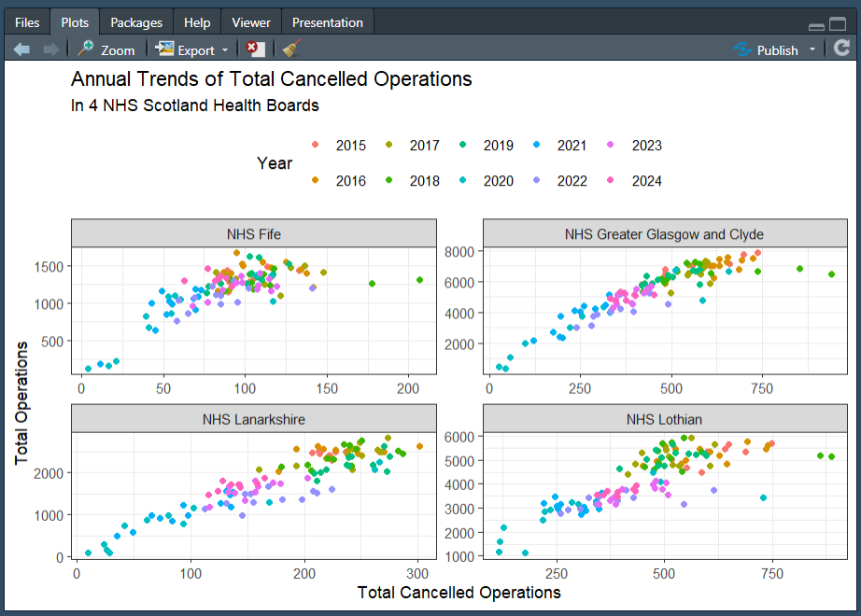This screenshot has height=616, width=861.
Task: Minimize the Plots pane
Action: click(x=816, y=26)
